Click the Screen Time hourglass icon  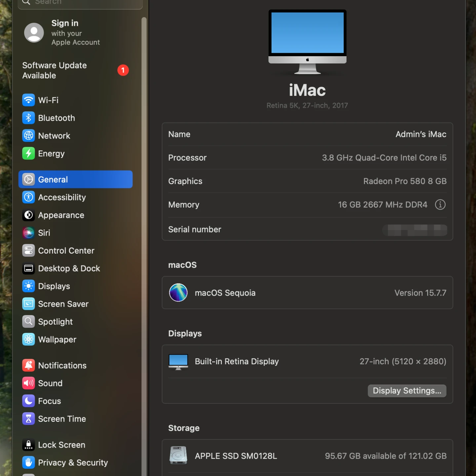pyautogui.click(x=28, y=419)
